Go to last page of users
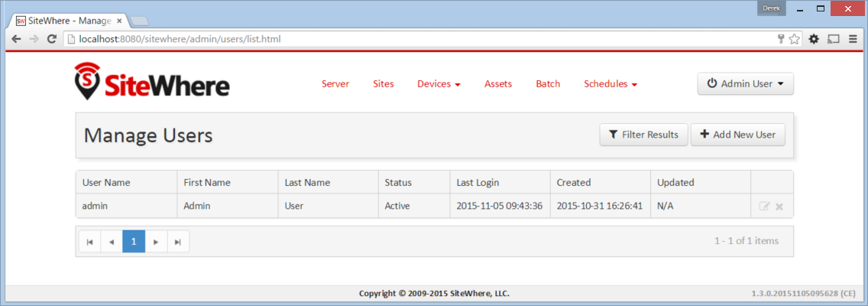Screen dimensions: 868x306 (x=178, y=242)
